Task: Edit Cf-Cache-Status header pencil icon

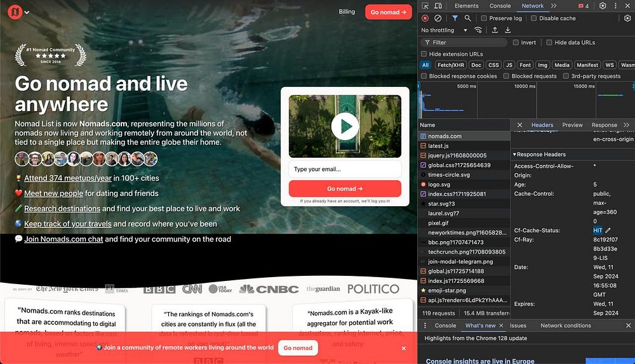Action: click(x=608, y=231)
